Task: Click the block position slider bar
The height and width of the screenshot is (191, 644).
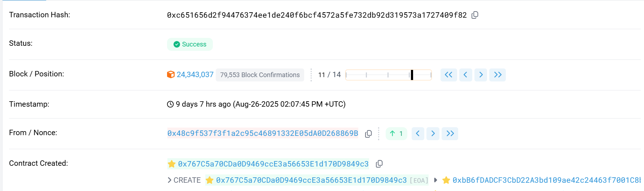Action: click(x=389, y=75)
